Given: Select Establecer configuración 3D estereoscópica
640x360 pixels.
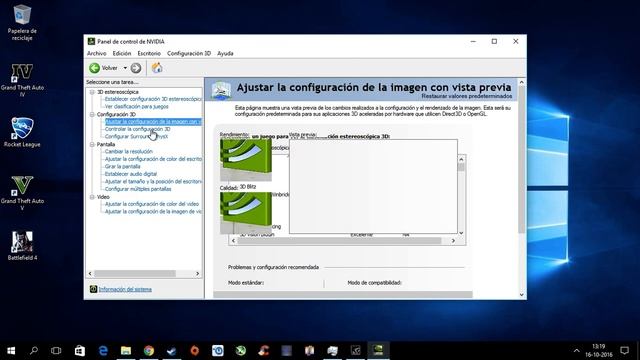Looking at the screenshot, I should pos(153,99).
